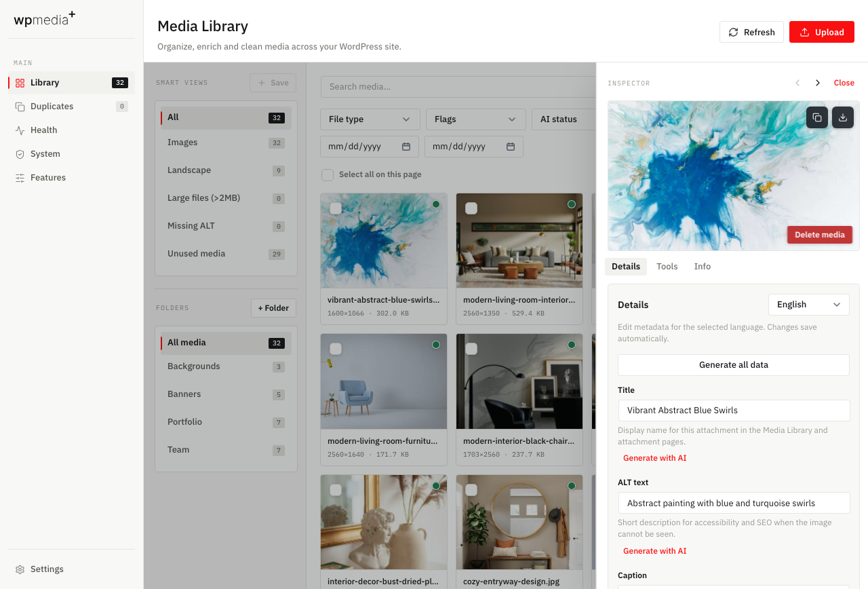Tick the Select all on this page checkbox

(x=328, y=175)
